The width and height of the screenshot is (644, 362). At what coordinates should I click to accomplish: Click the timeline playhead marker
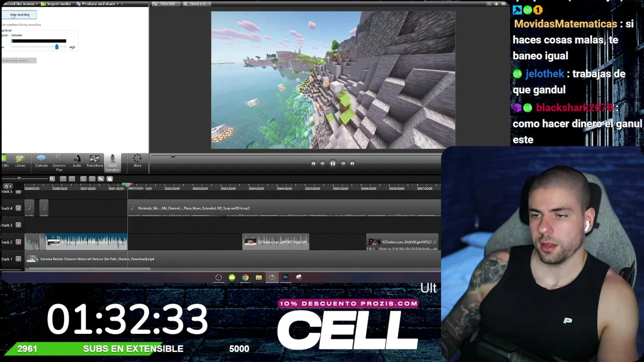[x=127, y=186]
